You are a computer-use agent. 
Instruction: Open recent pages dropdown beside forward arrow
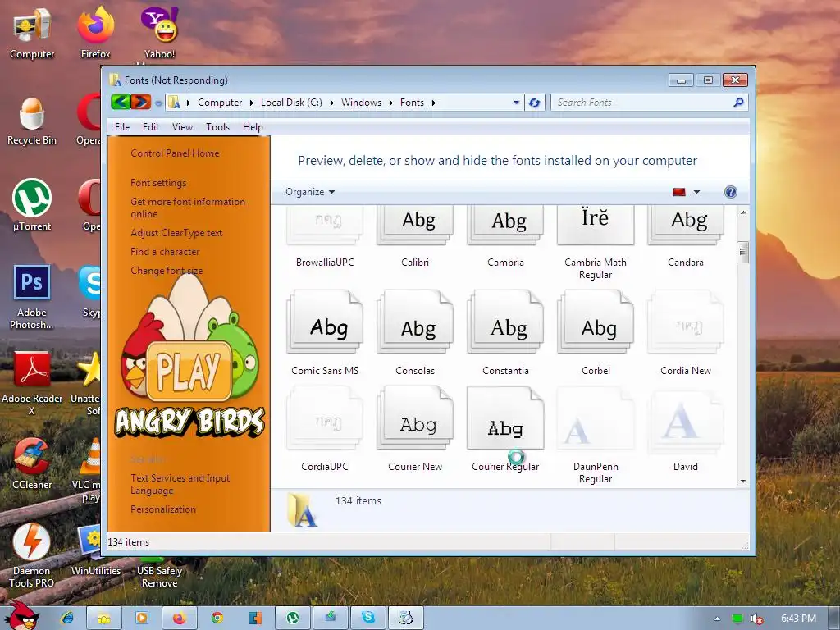[x=158, y=103]
